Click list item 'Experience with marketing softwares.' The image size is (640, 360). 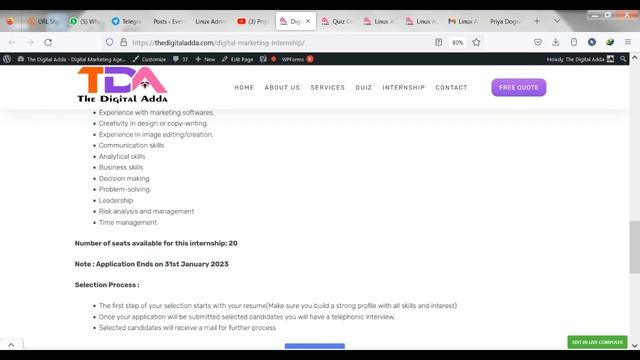point(156,112)
